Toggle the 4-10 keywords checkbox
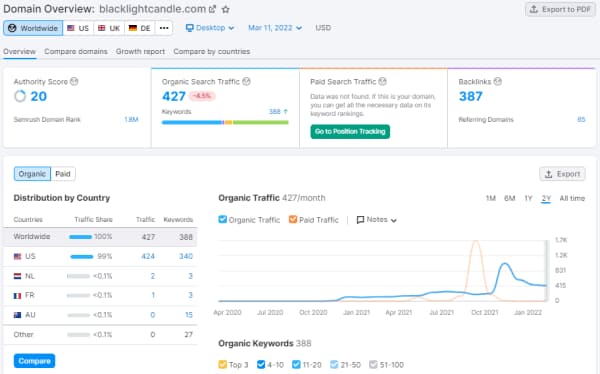600x374 pixels. point(261,364)
